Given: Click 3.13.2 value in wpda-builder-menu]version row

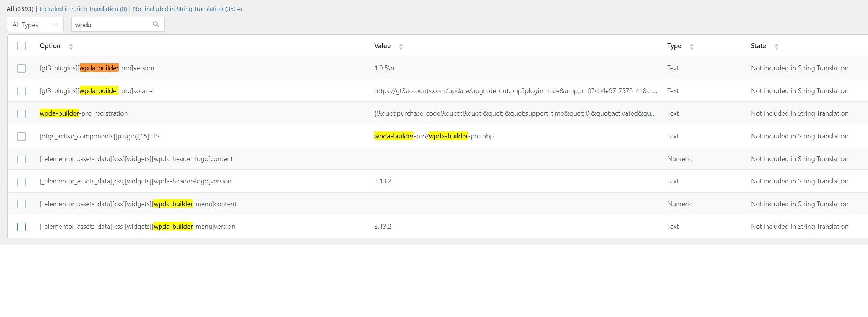Looking at the screenshot, I should click(x=383, y=227).
